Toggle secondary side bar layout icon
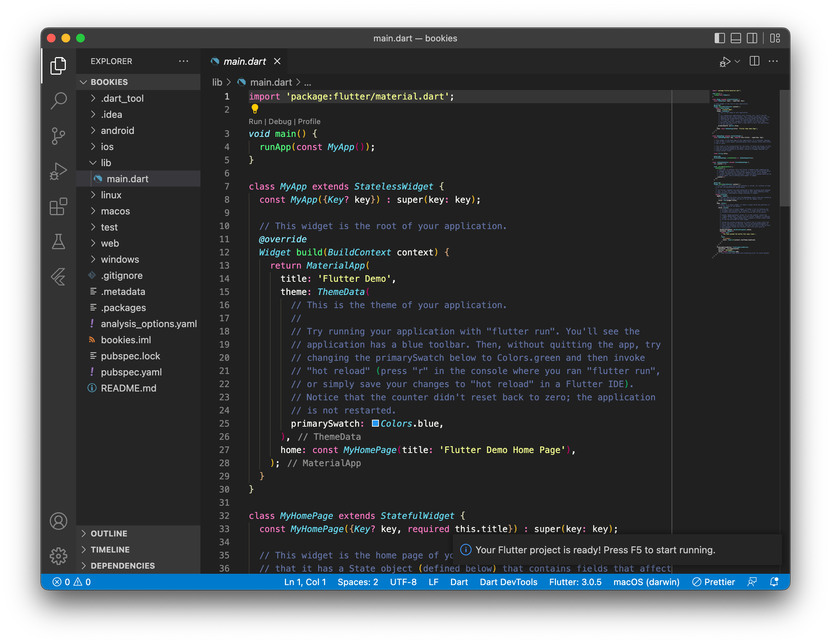Image resolution: width=831 pixels, height=644 pixels. click(x=752, y=38)
